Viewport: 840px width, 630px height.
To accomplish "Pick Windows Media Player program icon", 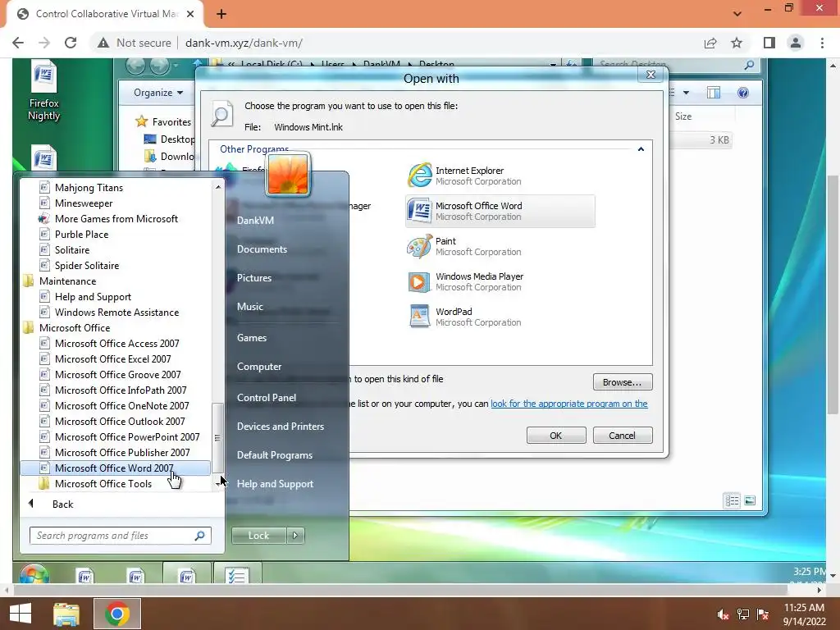I will [x=419, y=282].
